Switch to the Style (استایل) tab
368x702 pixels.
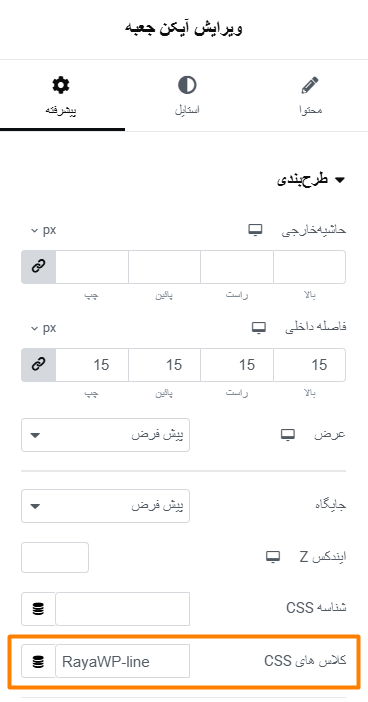(187, 95)
